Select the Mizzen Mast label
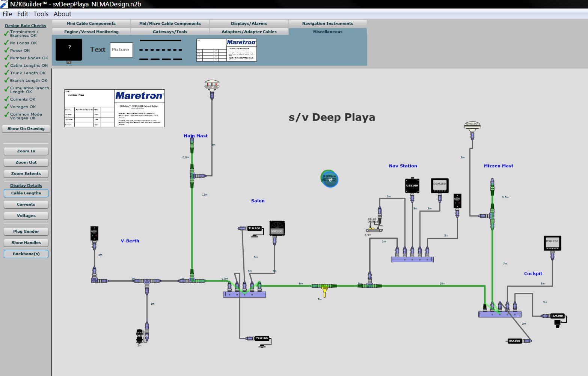 point(499,166)
